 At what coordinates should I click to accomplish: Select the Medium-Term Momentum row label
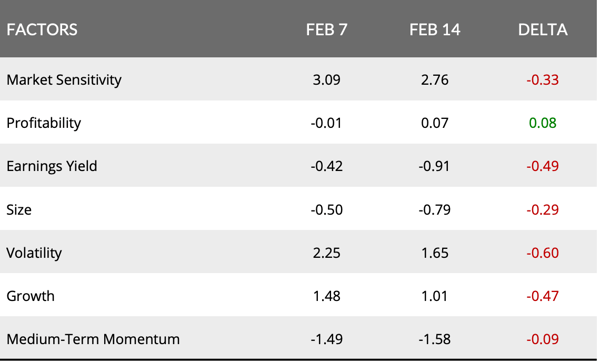click(x=93, y=339)
